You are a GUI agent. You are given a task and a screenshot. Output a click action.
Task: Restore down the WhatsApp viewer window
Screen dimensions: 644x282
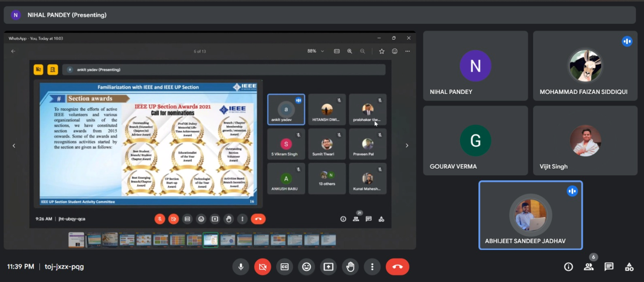tap(394, 38)
